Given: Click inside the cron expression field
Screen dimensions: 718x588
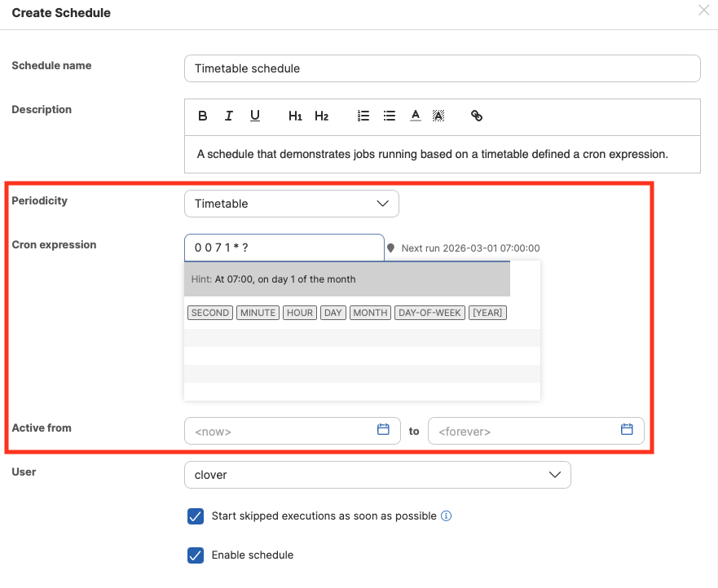Looking at the screenshot, I should tap(284, 248).
